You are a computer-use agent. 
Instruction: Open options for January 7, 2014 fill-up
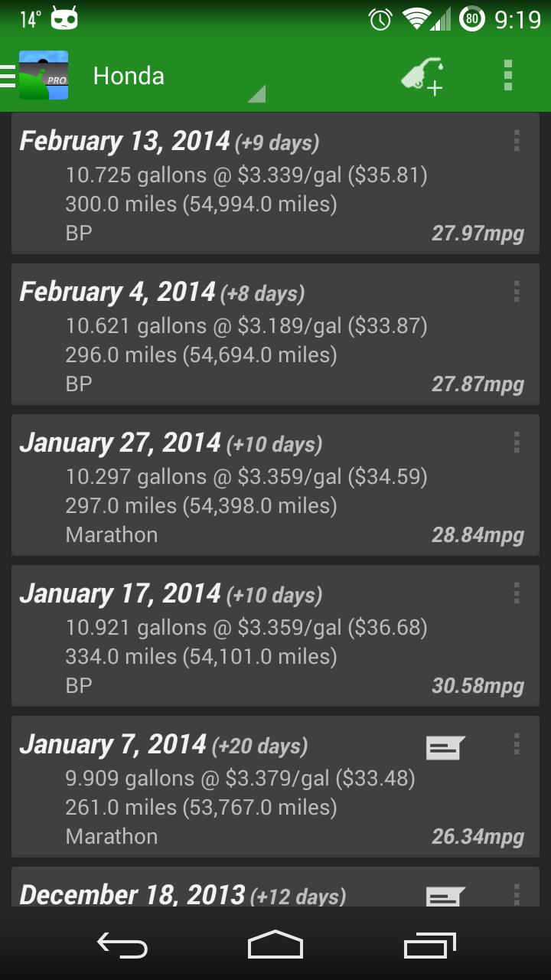pyautogui.click(x=517, y=744)
